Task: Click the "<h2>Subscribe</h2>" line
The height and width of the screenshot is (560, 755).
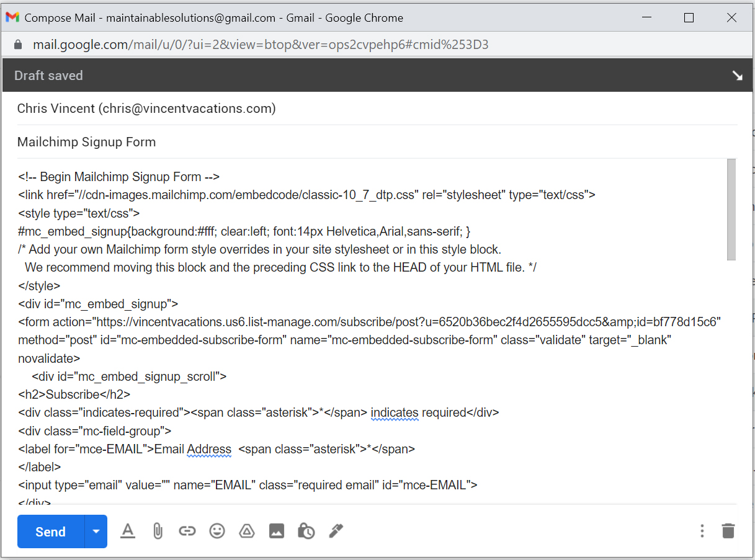Action: (74, 394)
